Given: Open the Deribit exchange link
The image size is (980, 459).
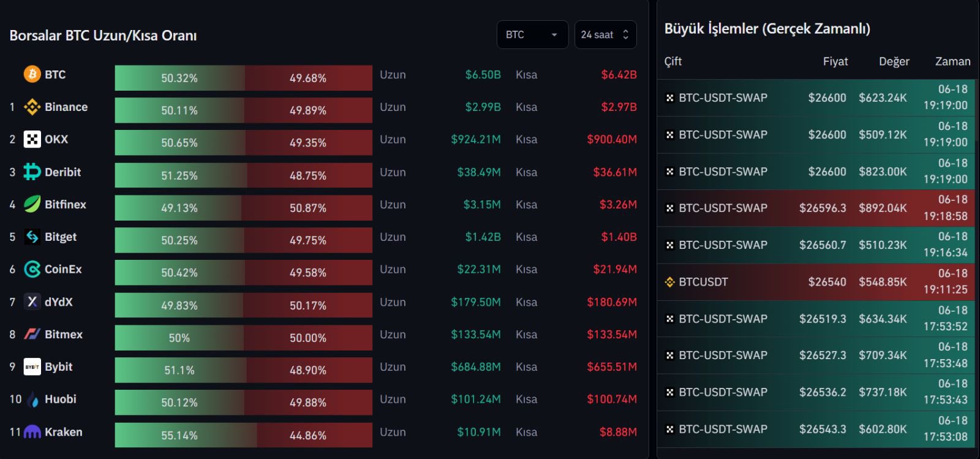Looking at the screenshot, I should pyautogui.click(x=62, y=172).
